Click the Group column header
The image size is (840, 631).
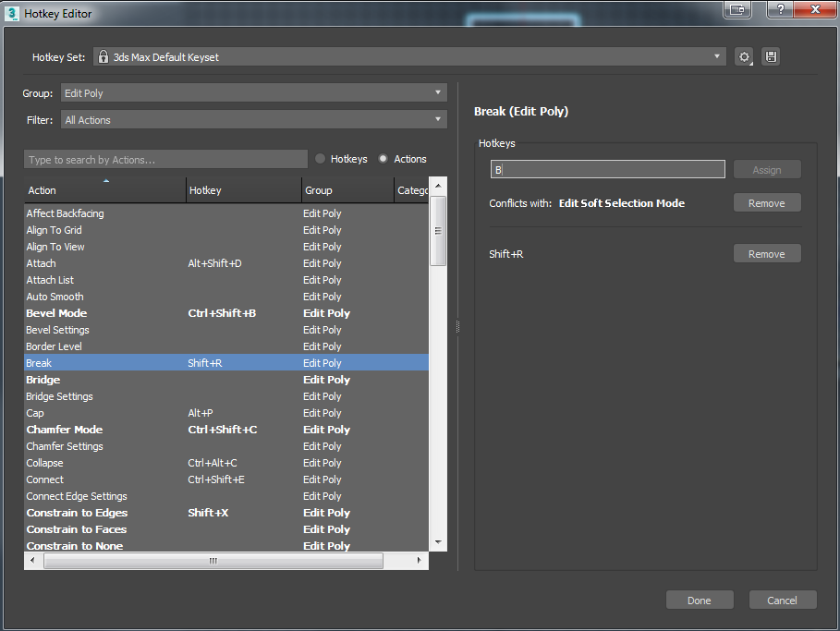(318, 189)
